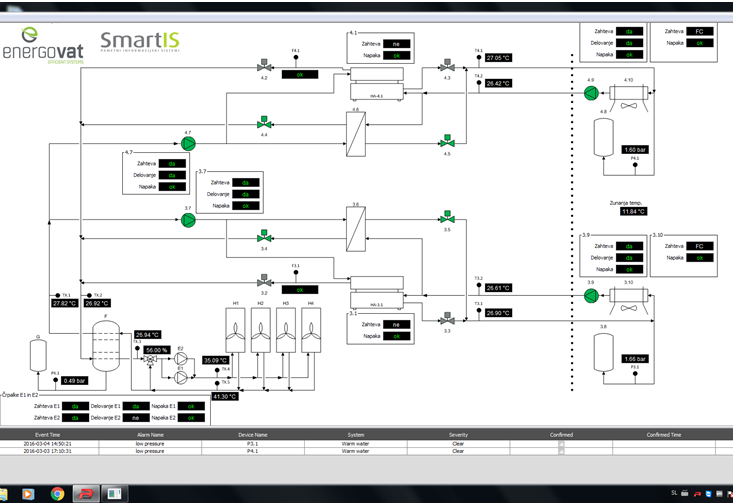
Task: Select storage tank F
Action: tap(106, 346)
